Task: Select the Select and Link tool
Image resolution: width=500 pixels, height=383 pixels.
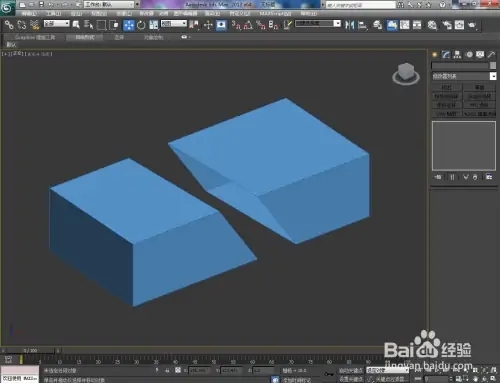Action: (x=9, y=25)
